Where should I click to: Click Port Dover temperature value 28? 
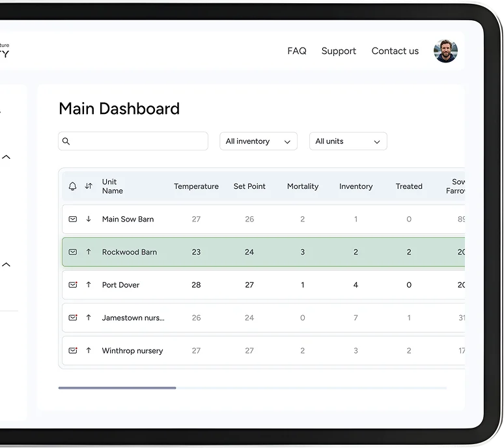tap(196, 285)
